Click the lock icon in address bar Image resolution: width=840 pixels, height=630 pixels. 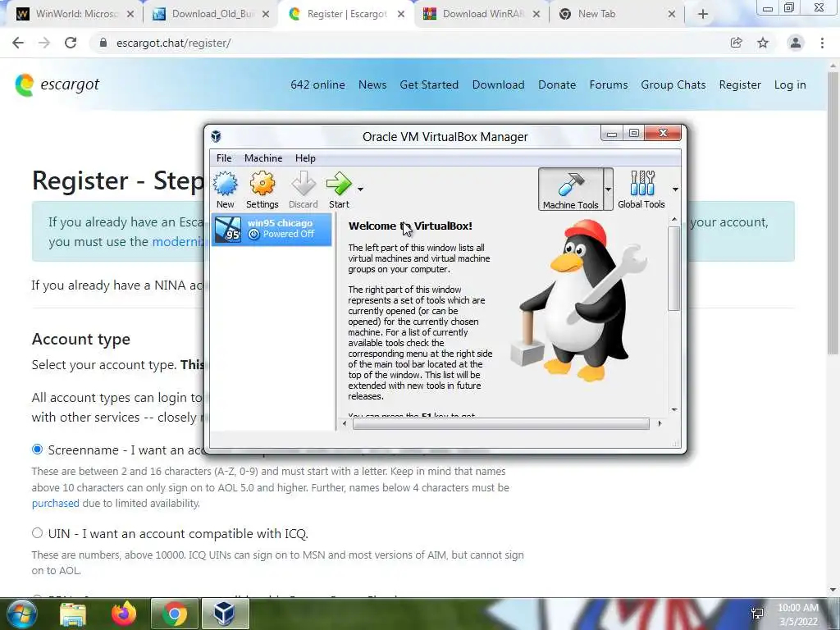tap(103, 43)
